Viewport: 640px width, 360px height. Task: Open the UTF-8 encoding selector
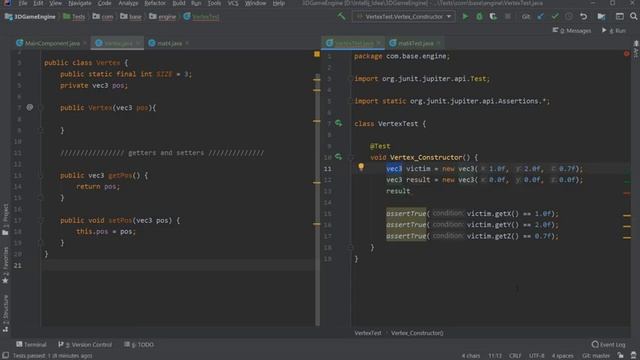536,356
